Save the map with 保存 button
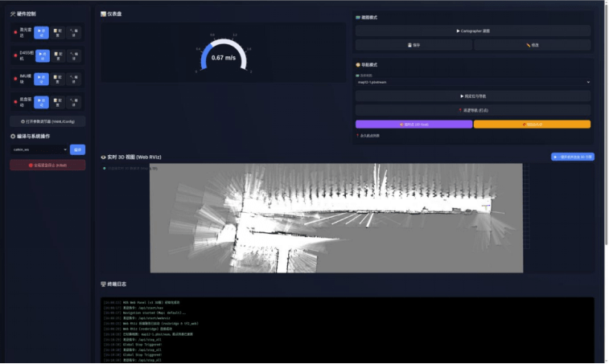 click(414, 45)
